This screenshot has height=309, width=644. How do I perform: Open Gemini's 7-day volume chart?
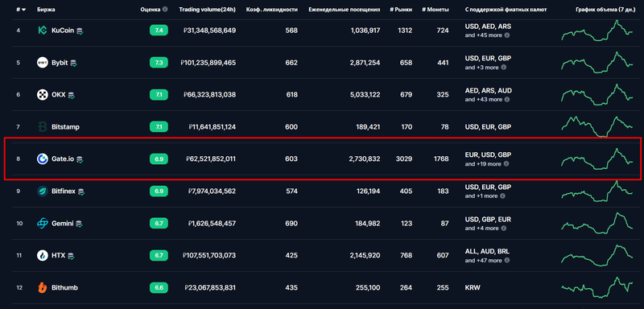click(x=597, y=223)
